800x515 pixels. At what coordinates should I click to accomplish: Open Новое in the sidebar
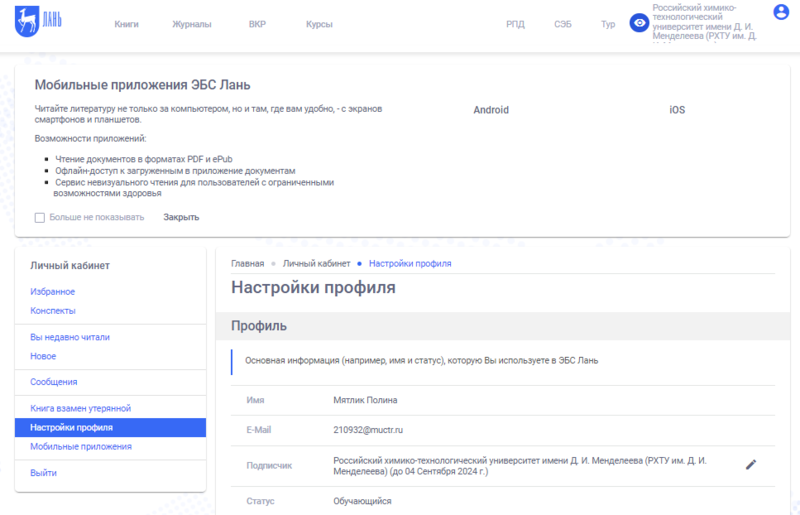[x=43, y=356]
